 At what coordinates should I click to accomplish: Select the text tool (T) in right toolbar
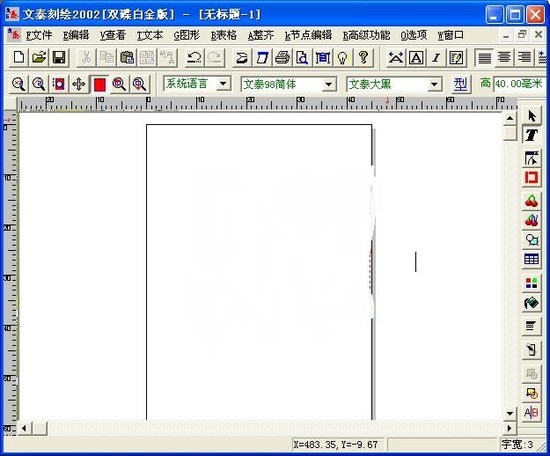point(531,135)
